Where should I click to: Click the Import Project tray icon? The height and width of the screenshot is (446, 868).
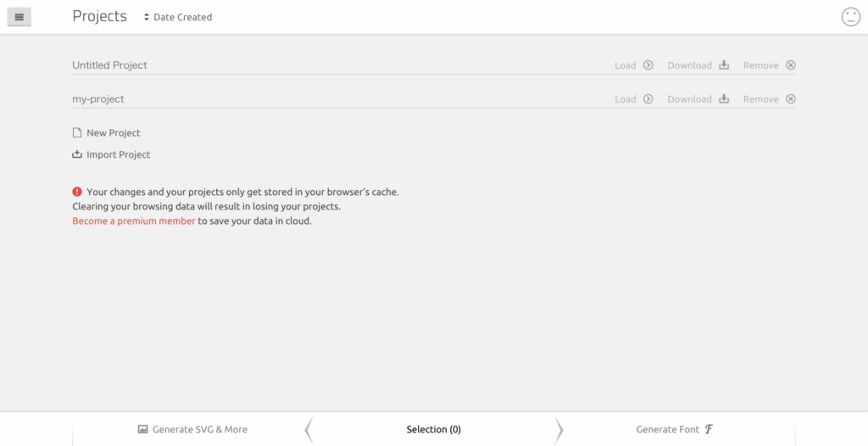click(77, 154)
